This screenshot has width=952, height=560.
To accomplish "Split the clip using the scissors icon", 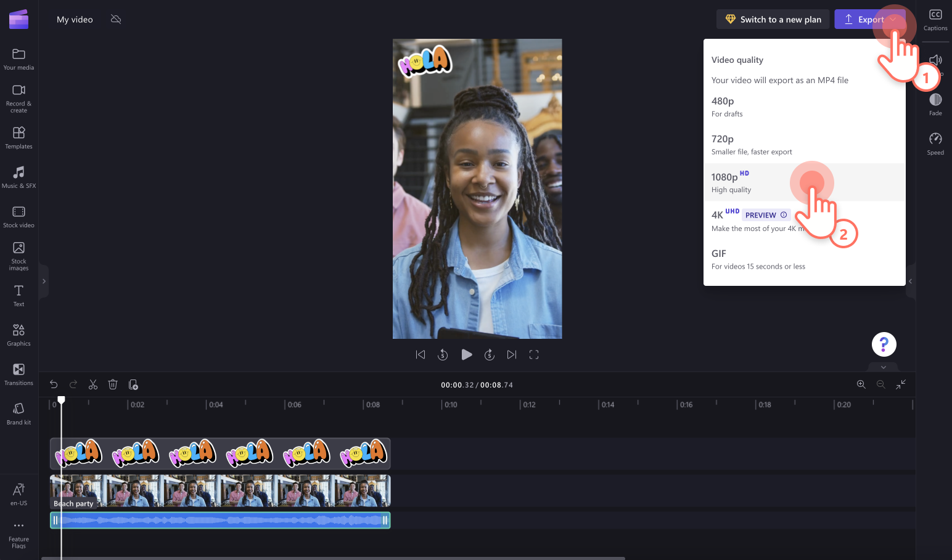I will click(92, 384).
